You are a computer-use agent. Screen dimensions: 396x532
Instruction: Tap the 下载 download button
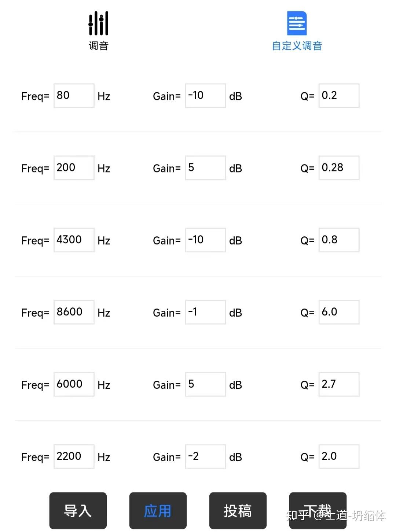point(318,510)
